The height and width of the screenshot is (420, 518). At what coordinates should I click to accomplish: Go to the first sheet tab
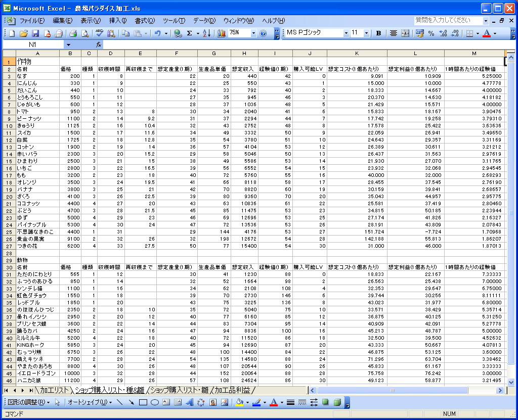pos(6,390)
